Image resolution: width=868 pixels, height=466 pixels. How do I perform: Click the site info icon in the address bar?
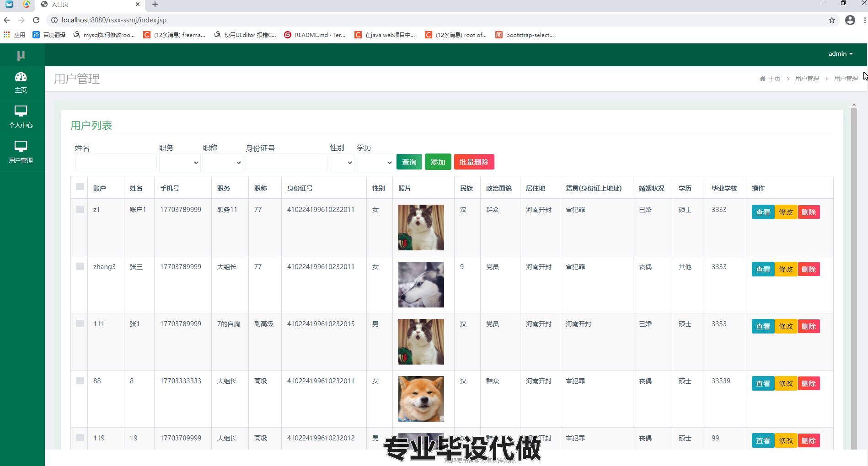54,20
